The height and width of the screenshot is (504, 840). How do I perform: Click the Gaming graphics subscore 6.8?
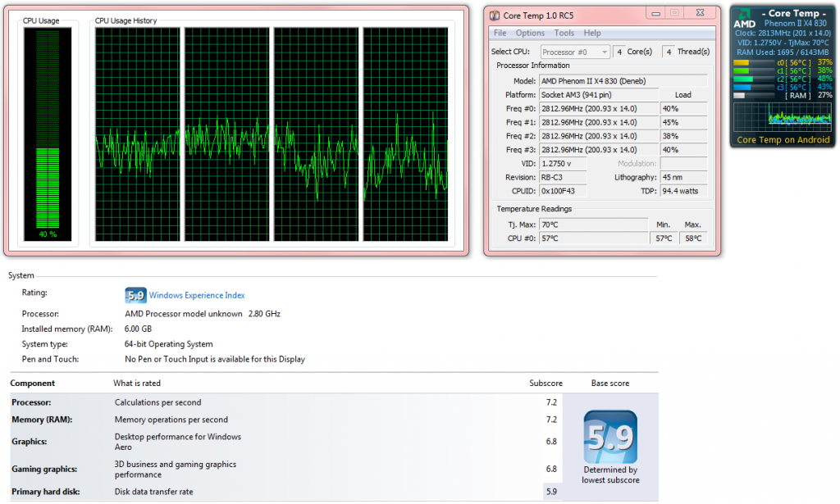551,470
